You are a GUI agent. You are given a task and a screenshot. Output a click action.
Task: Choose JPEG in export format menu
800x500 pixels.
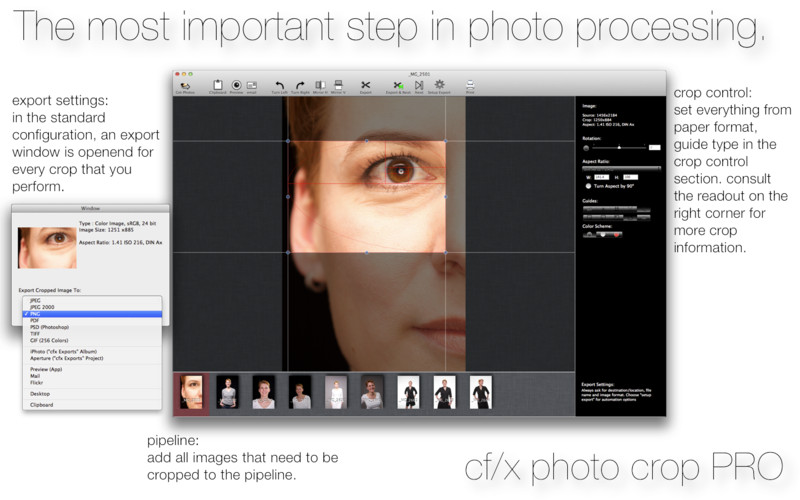point(92,301)
